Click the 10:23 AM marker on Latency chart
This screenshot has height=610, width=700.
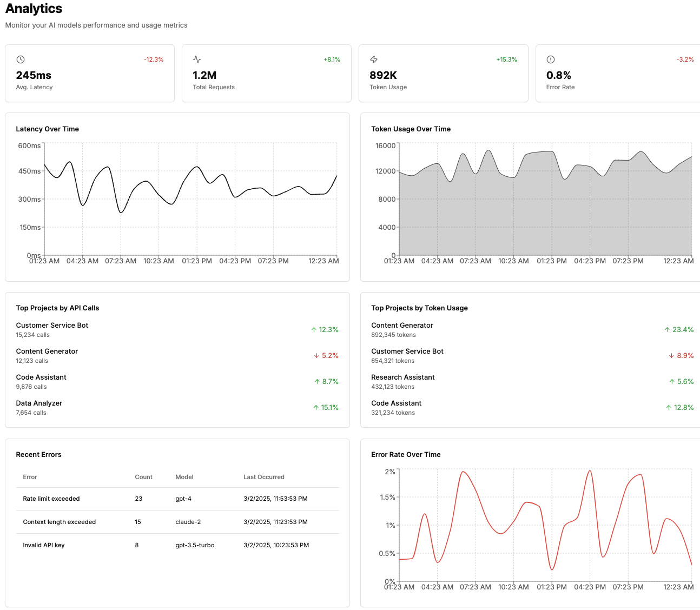click(159, 261)
